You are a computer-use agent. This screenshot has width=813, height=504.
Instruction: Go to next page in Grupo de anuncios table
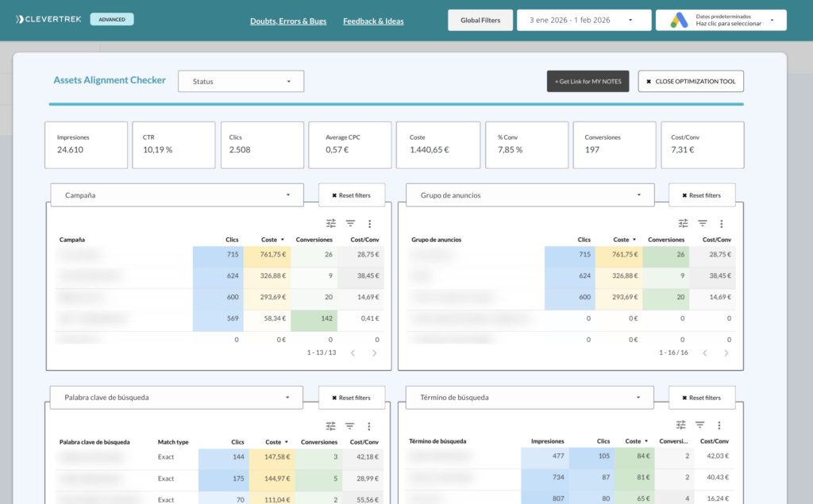[726, 352]
